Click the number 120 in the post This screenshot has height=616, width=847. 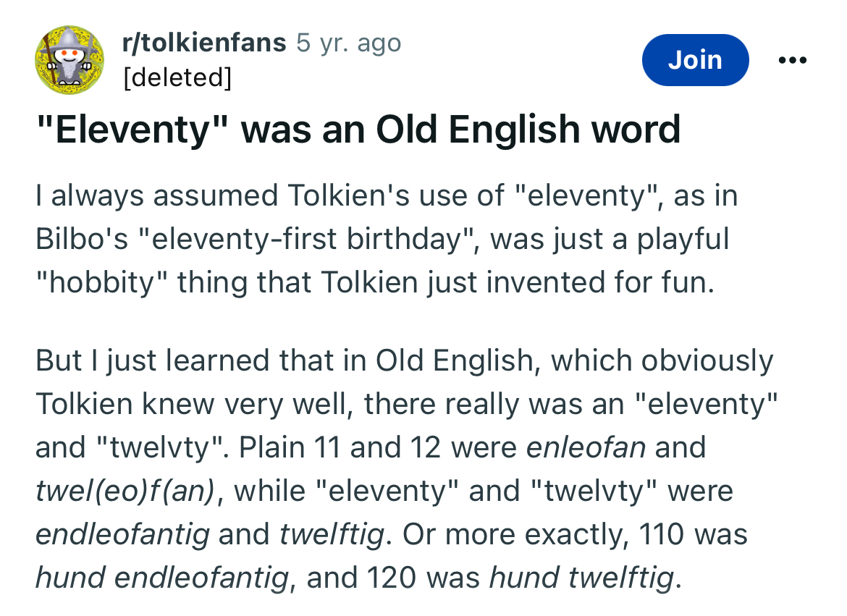coord(392,578)
